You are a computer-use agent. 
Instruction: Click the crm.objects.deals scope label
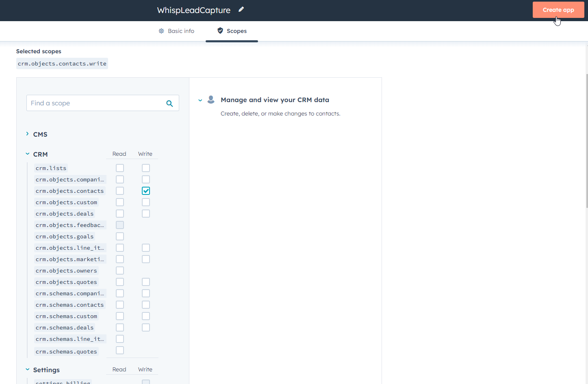(65, 214)
